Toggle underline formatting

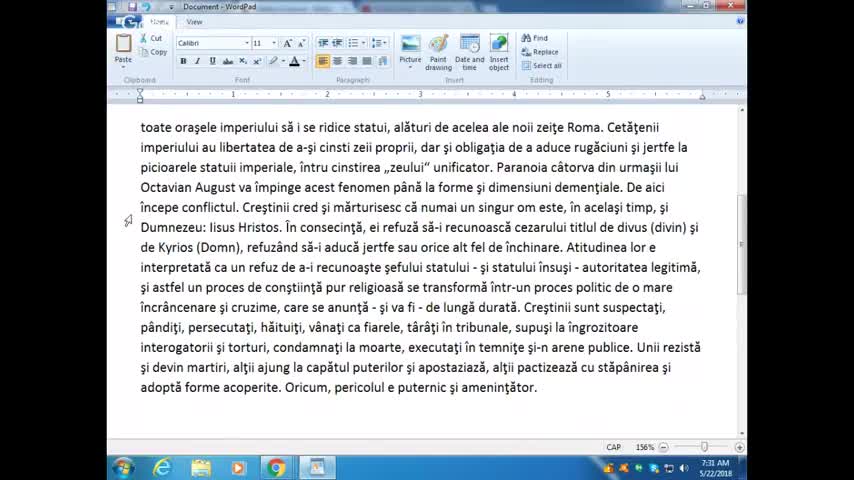pos(212,61)
